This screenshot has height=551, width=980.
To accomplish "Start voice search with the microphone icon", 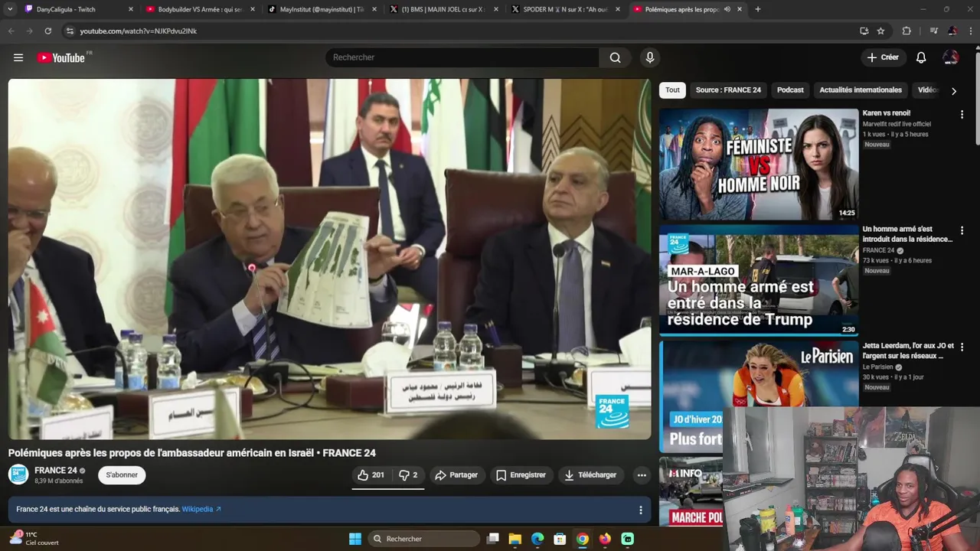I will pos(650,57).
